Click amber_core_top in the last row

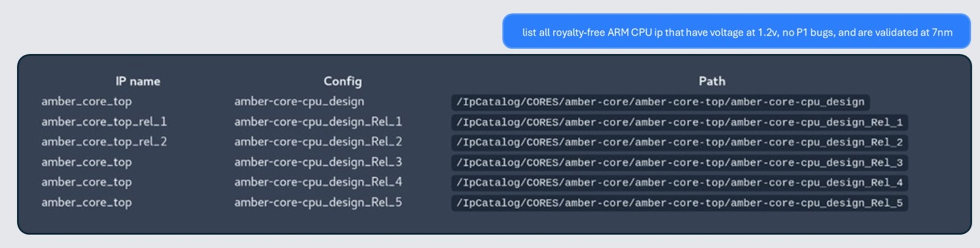click(86, 202)
